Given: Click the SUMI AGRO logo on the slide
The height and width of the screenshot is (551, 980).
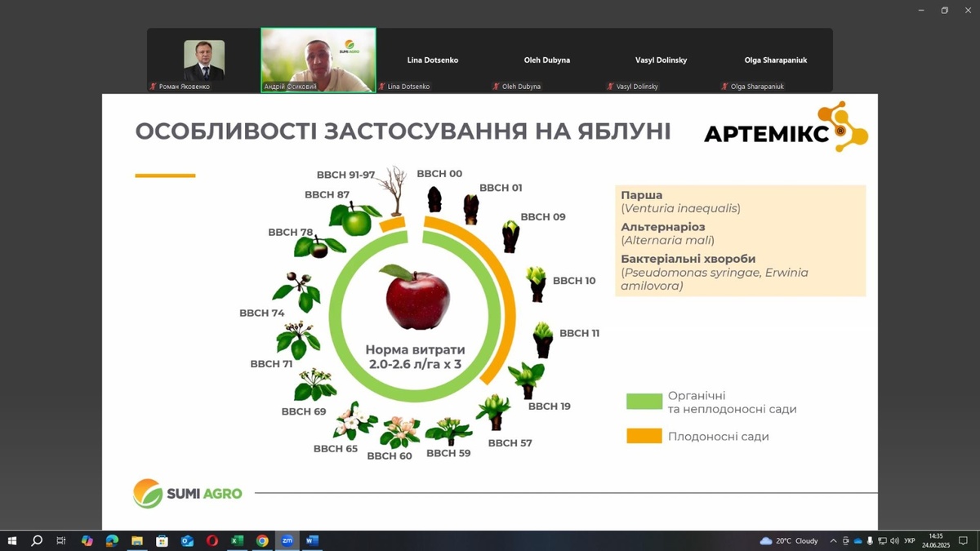Looking at the screenshot, I should point(188,494).
